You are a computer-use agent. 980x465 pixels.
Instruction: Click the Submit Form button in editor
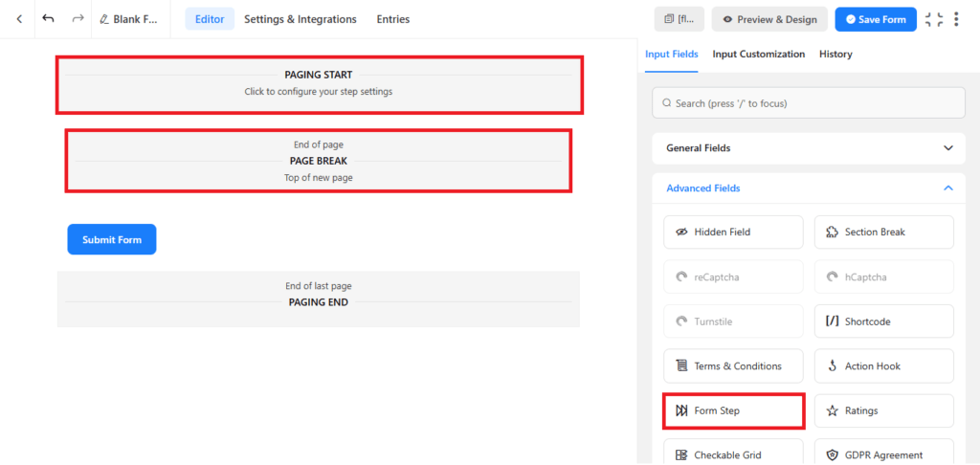click(x=112, y=239)
